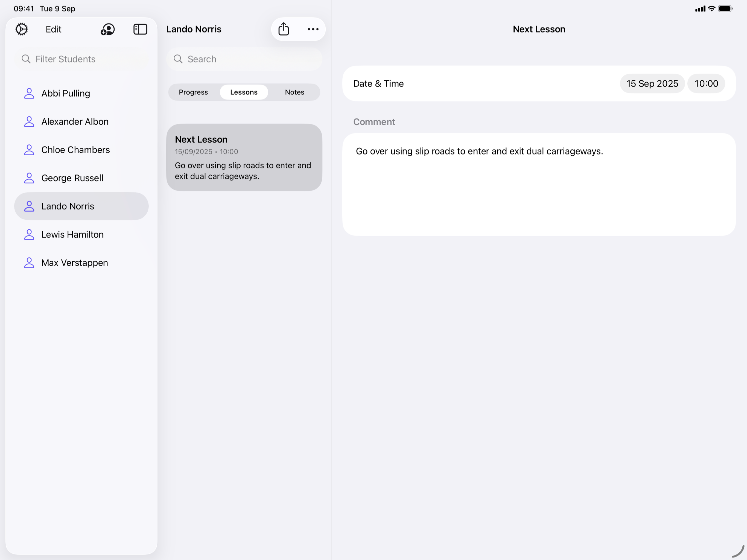747x560 pixels.
Task: Select the Lessons segment
Action: pos(244,92)
